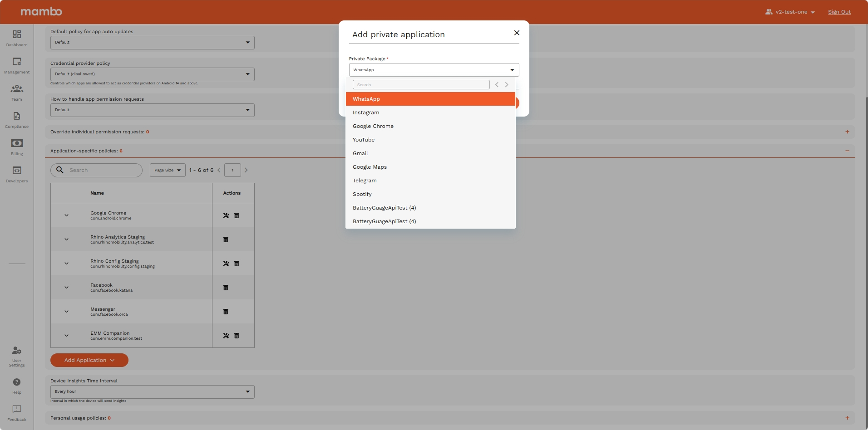Viewport: 868px width, 430px height.
Task: Delete the Rhino Analytics Staging row
Action: tap(226, 239)
